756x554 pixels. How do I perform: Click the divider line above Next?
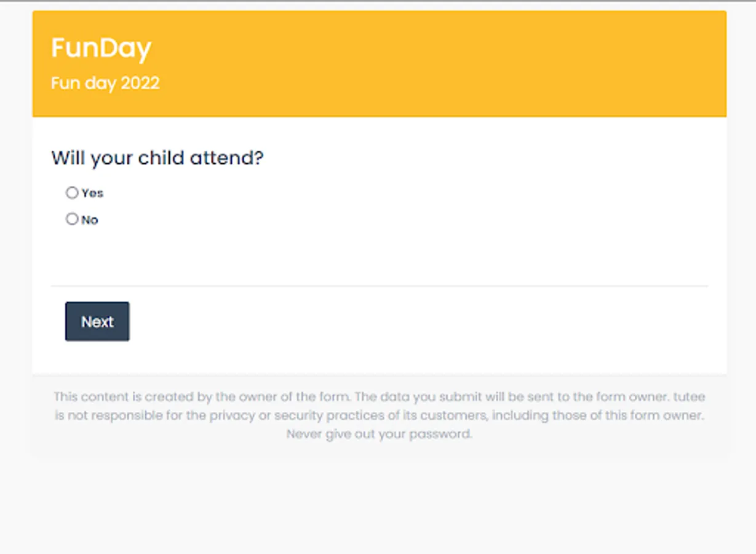click(379, 286)
